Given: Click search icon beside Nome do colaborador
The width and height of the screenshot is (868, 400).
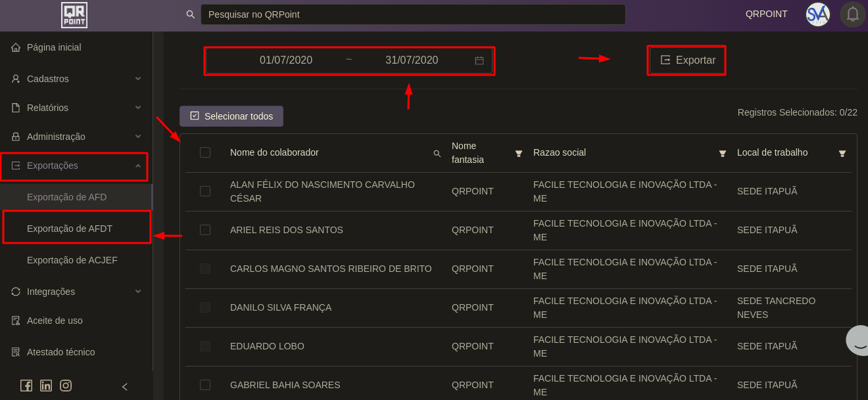Looking at the screenshot, I should [x=437, y=154].
